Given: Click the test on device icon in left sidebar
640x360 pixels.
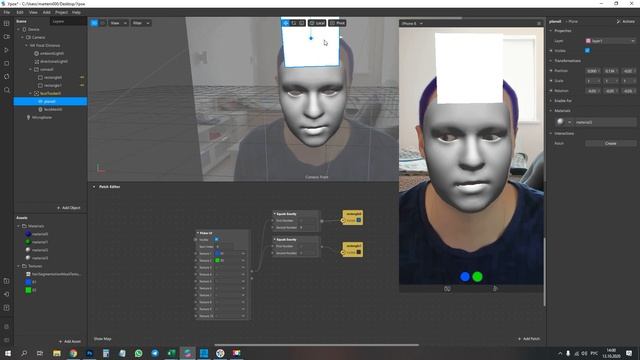Looking at the screenshot, I should pos(7,294).
